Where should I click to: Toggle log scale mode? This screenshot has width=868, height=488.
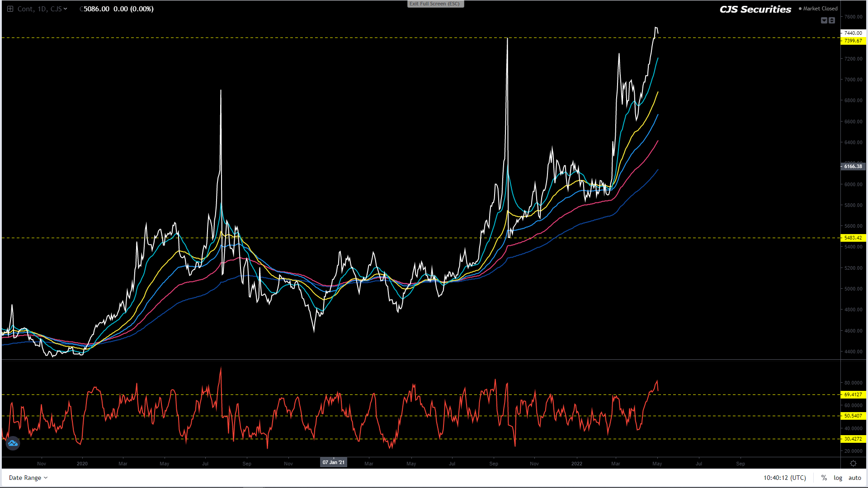838,478
